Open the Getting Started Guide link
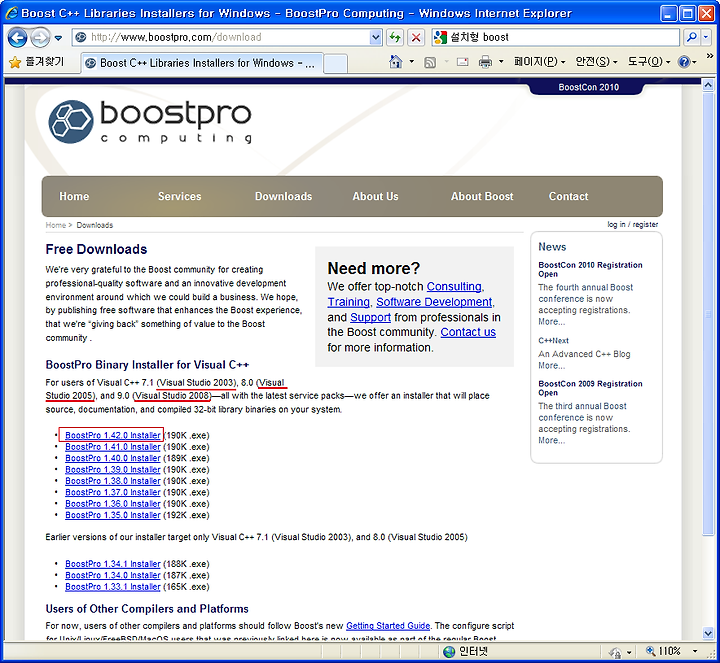 click(388, 626)
